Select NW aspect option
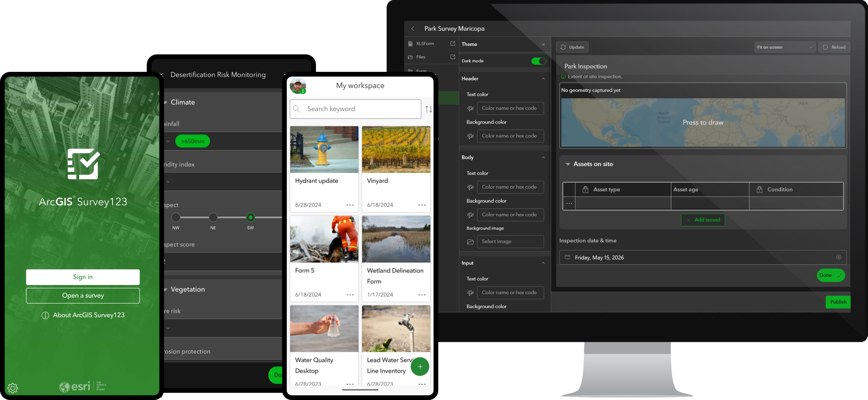Image resolution: width=868 pixels, height=400 pixels. pos(176,217)
